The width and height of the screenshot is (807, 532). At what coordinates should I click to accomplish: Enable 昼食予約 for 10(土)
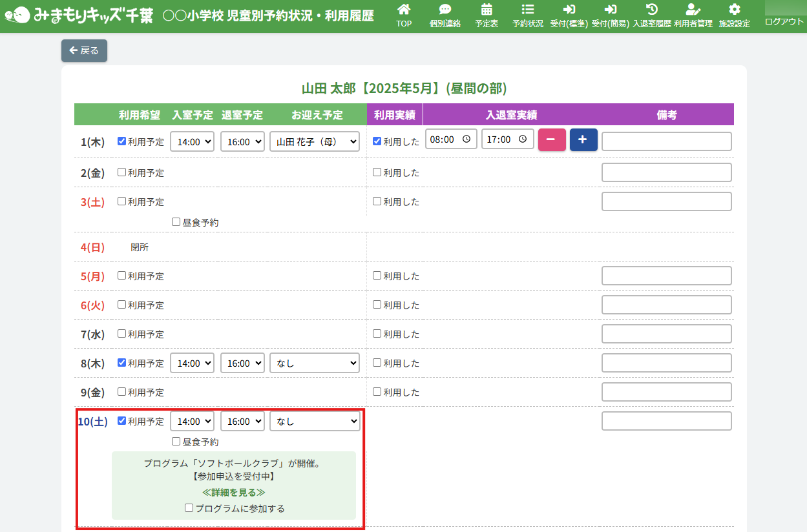coord(176,442)
